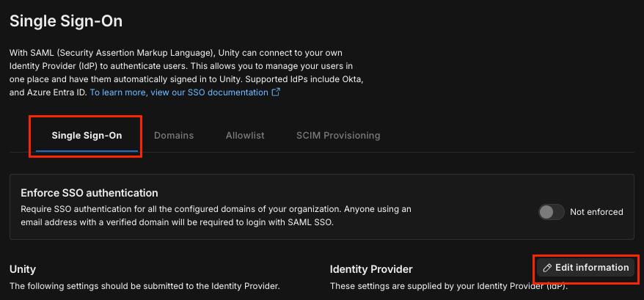Select the Allowlist tab
Screen dimensions: 644x300
245,136
